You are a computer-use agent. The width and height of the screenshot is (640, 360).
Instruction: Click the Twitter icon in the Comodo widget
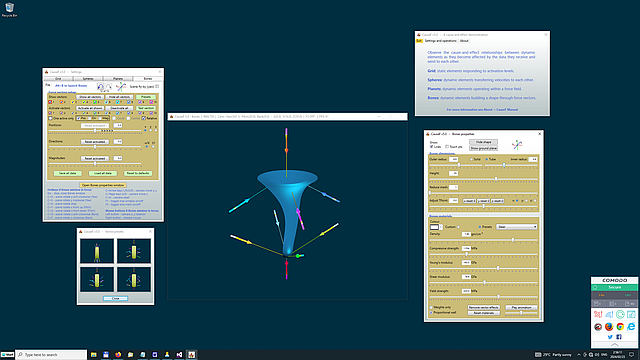[610, 337]
